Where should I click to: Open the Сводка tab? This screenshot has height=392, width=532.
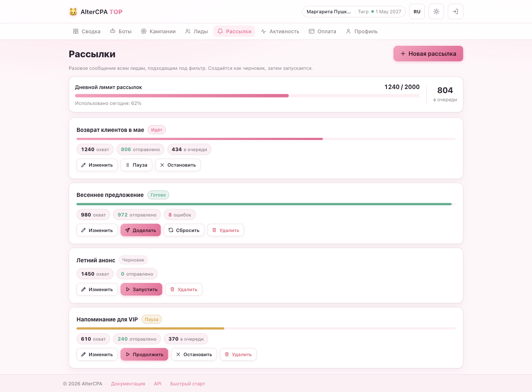[x=87, y=31]
